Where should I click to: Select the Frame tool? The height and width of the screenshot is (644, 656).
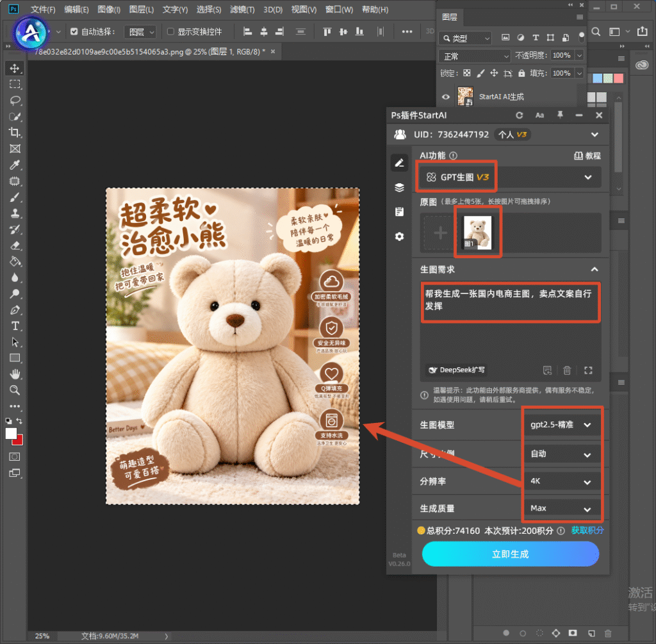click(x=15, y=149)
